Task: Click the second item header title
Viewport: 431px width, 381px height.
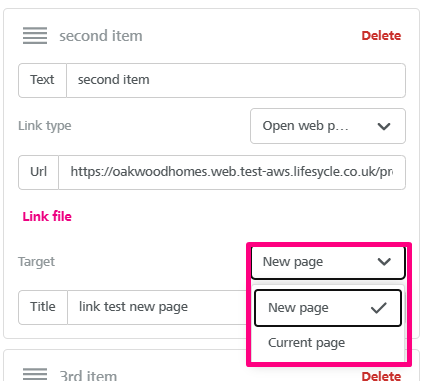Action: (101, 36)
